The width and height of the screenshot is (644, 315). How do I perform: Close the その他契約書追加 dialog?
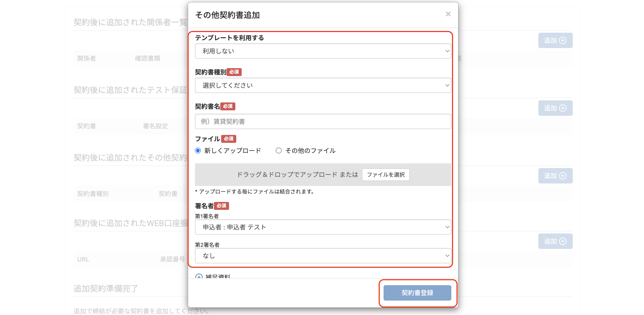(448, 14)
